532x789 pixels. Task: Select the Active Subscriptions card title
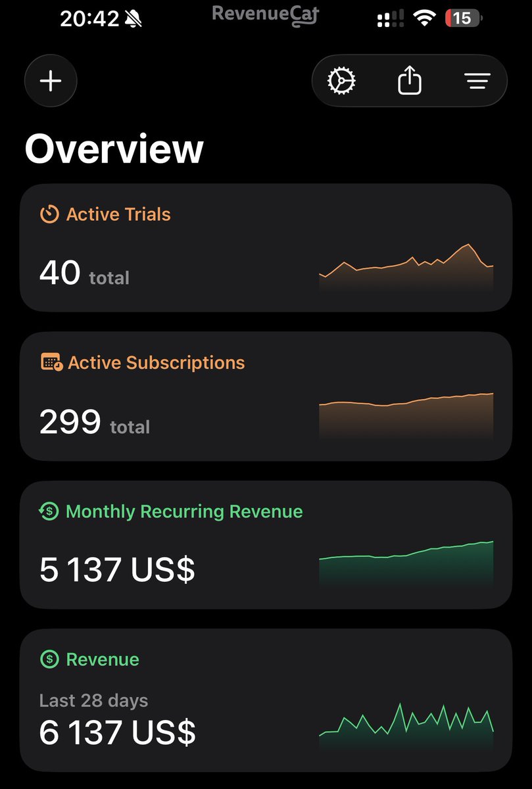pyautogui.click(x=156, y=363)
